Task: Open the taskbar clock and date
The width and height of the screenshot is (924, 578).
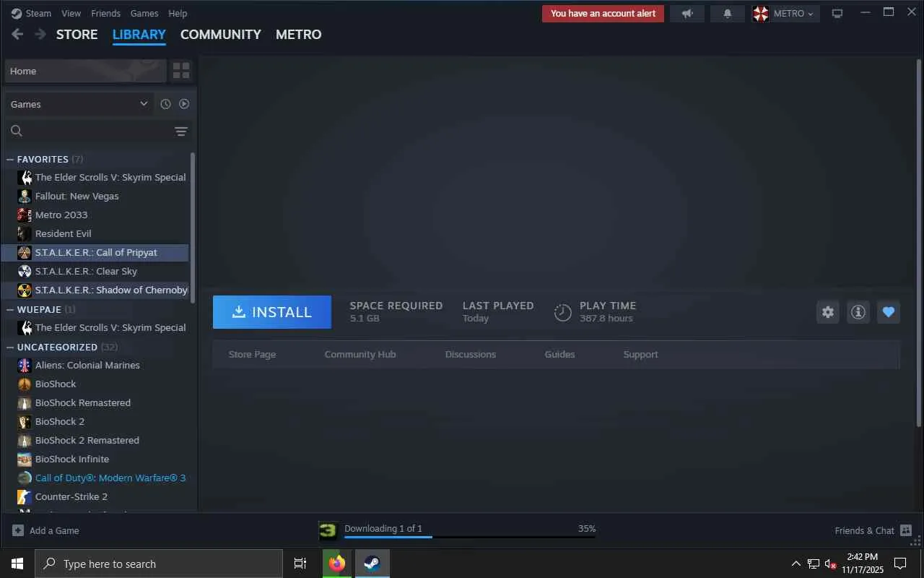Action: (x=863, y=564)
